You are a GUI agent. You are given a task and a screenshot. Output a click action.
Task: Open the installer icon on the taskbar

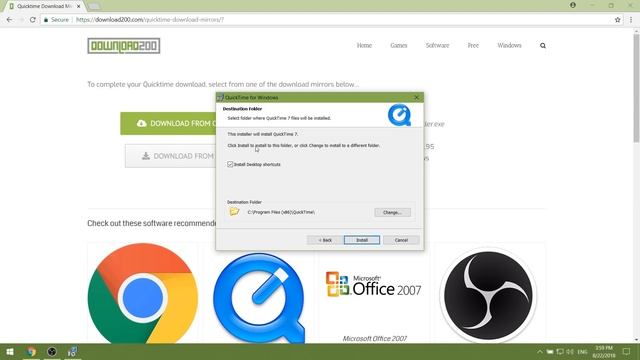point(72,351)
